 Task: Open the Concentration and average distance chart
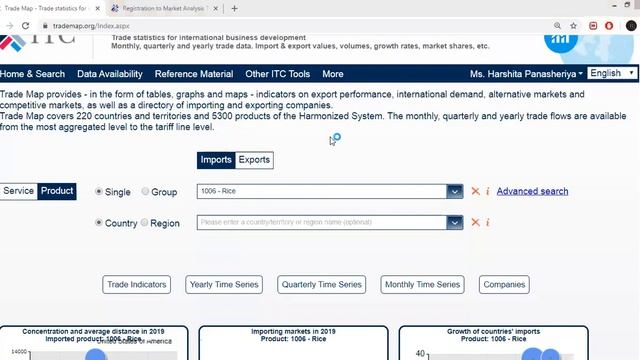(94, 343)
